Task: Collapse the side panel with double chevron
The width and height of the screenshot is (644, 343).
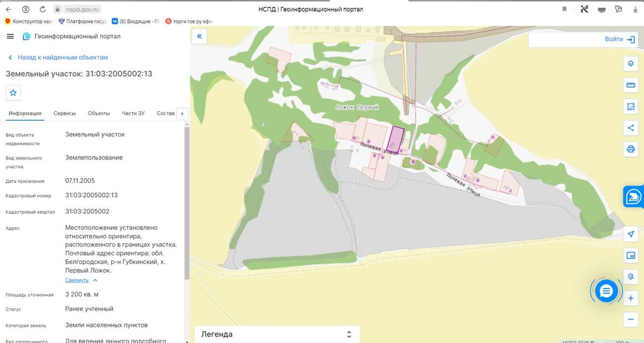Action: pos(199,36)
